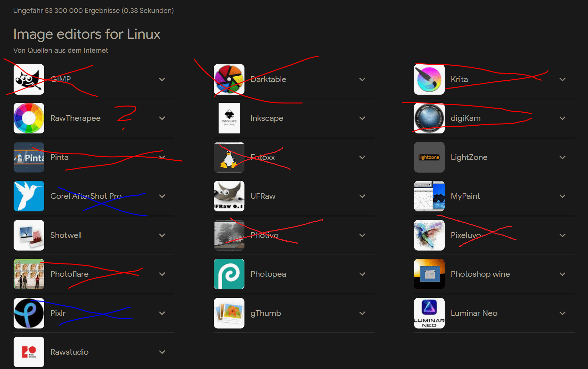This screenshot has height=369, width=588.
Task: Click the gThumb pictures icon
Action: tap(229, 313)
